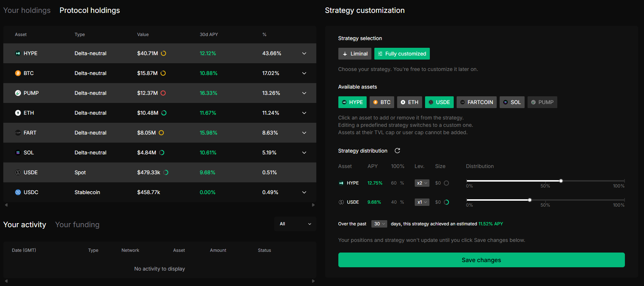Click the size ring in USDE distribution row
The width and height of the screenshot is (644, 286).
446,202
